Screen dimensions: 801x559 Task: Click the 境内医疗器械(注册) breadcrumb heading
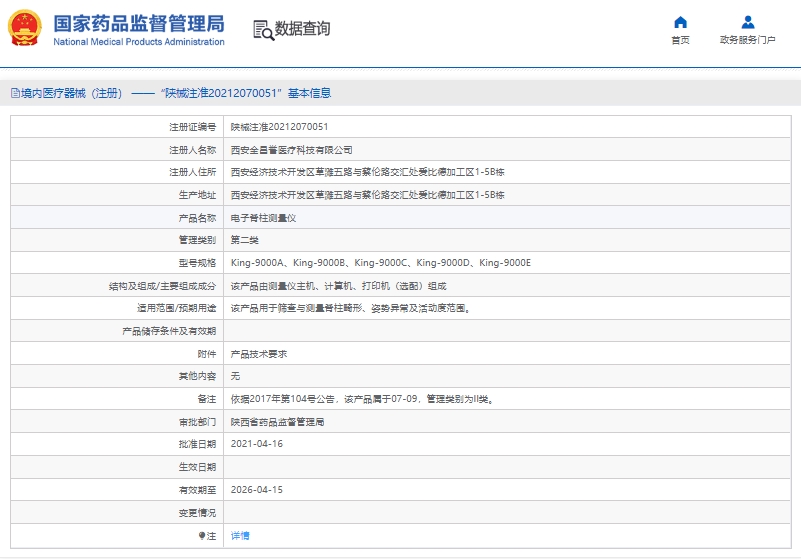click(72, 93)
